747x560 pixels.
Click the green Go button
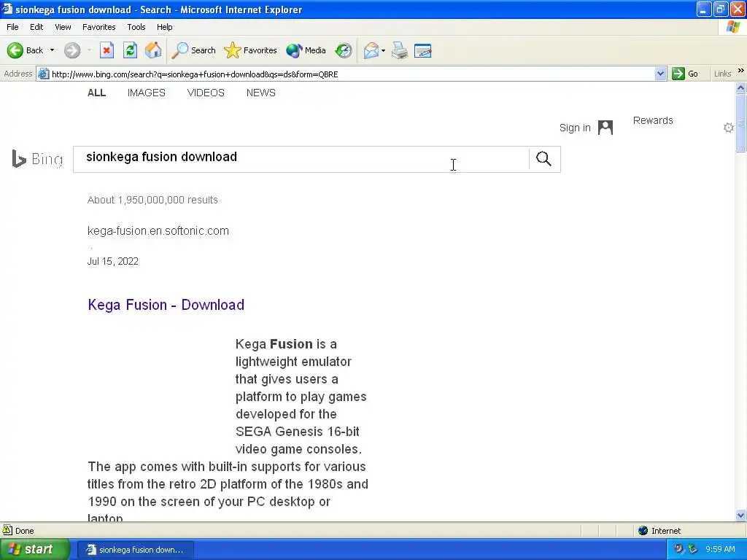685,74
